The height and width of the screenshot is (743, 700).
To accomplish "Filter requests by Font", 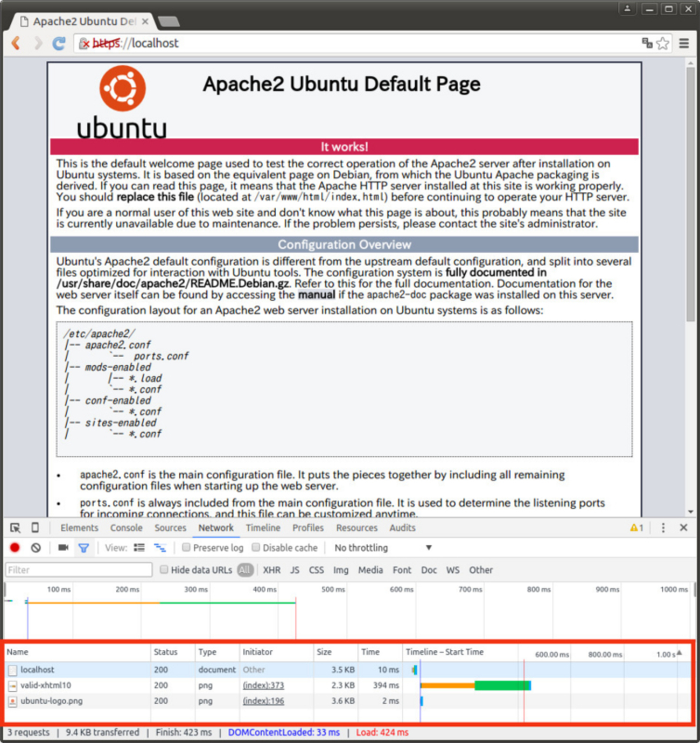I will (x=402, y=570).
